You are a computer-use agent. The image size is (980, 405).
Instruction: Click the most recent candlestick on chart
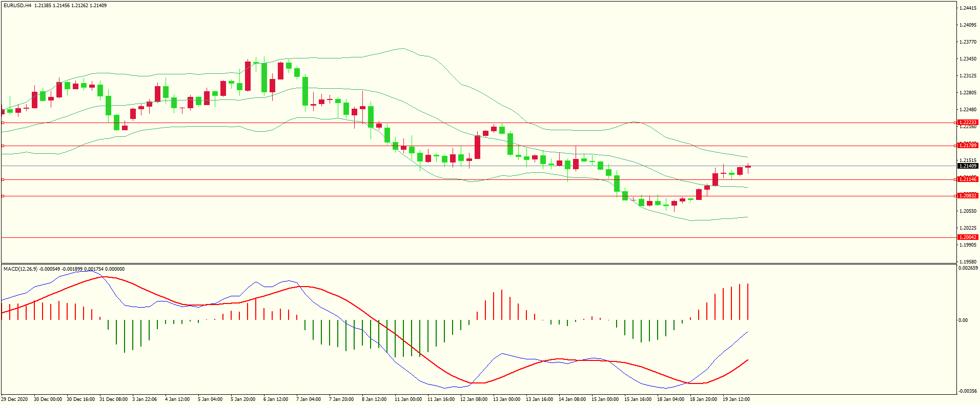point(748,167)
